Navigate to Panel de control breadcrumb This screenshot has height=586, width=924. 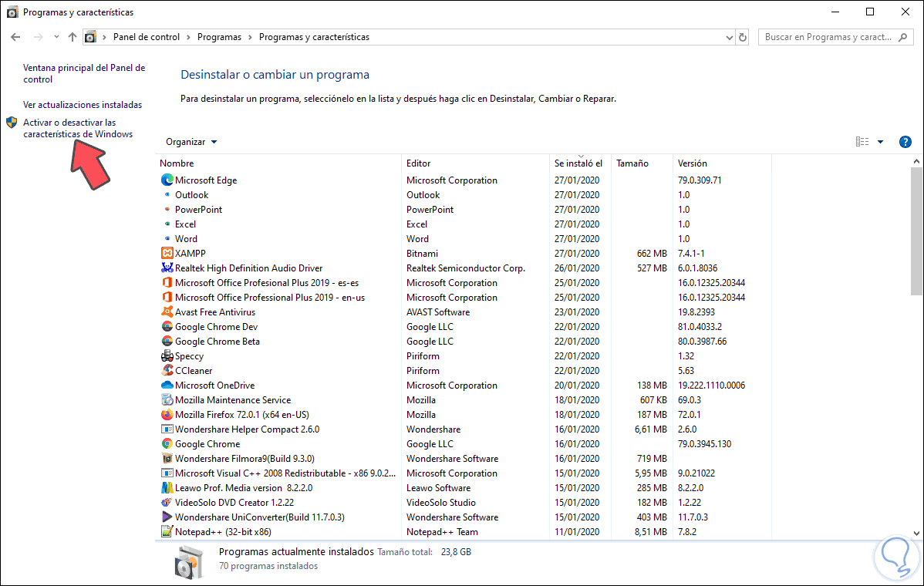click(x=146, y=37)
